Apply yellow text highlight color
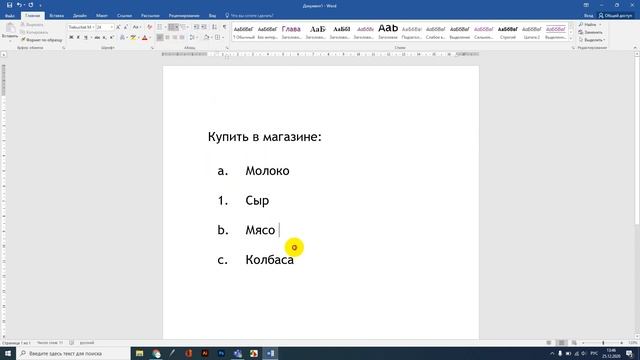Screen dimensions: 640x360 133,38
